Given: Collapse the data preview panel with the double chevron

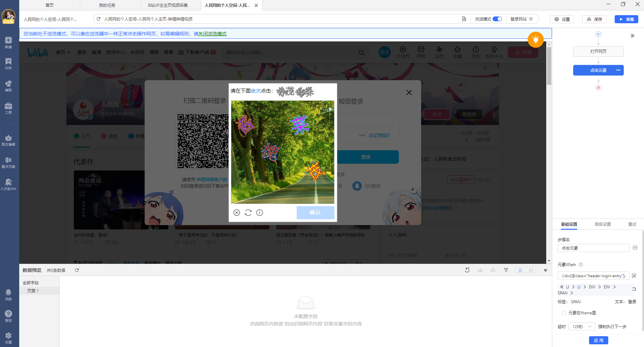Looking at the screenshot, I should click(546, 270).
